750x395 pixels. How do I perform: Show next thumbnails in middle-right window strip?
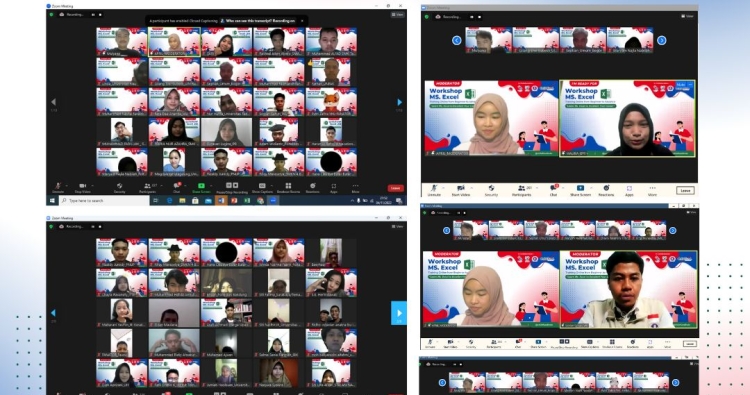[x=673, y=230]
